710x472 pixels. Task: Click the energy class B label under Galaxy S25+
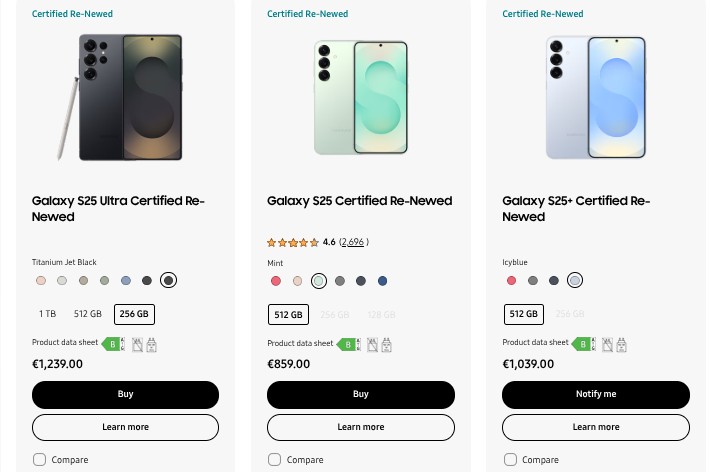pos(583,344)
